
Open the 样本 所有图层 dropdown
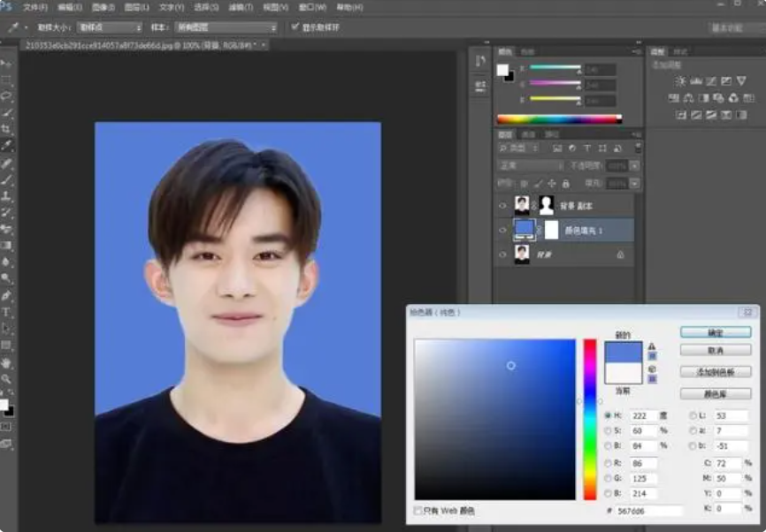(226, 27)
